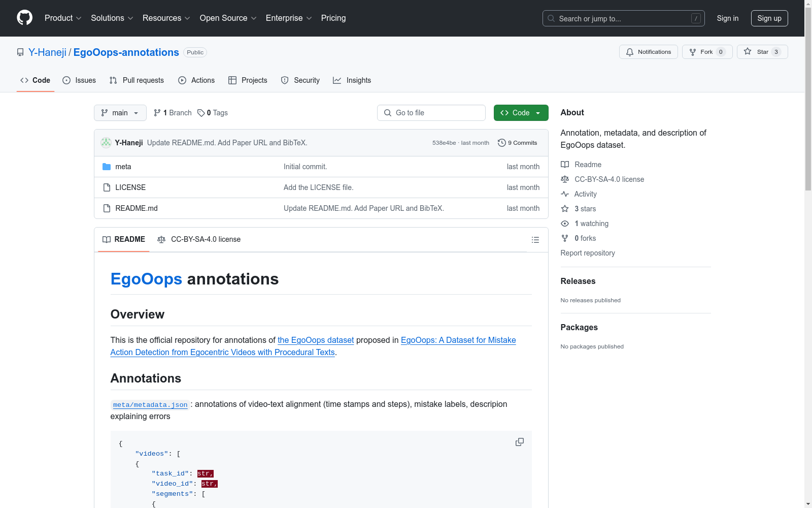Click the Y-Haneji avatar in commit row
Image resolution: width=812 pixels, height=508 pixels.
106,143
